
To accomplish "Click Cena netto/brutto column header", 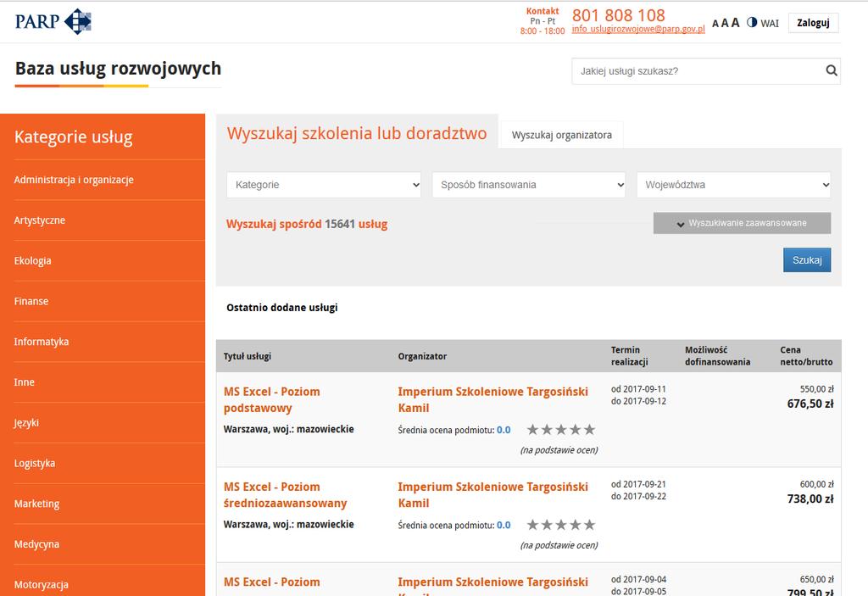I will pos(807,356).
